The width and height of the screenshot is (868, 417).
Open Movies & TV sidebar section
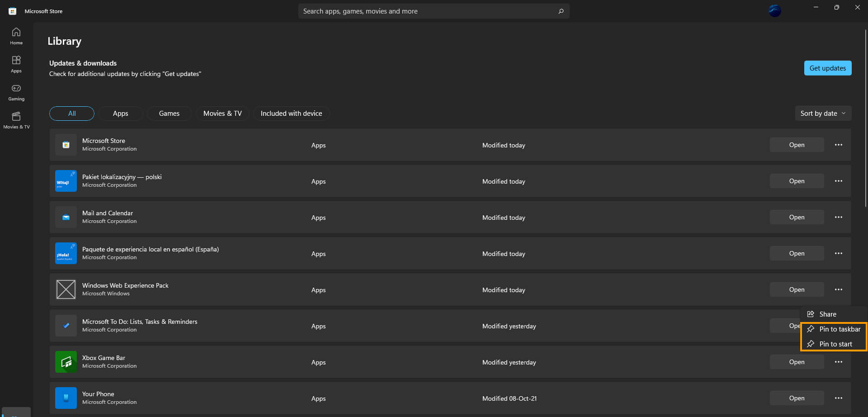point(16,120)
